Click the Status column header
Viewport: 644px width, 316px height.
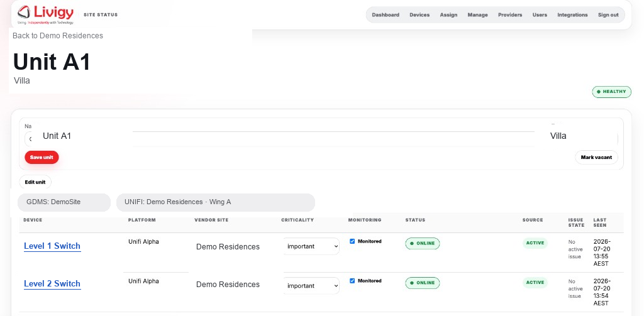[x=415, y=220]
